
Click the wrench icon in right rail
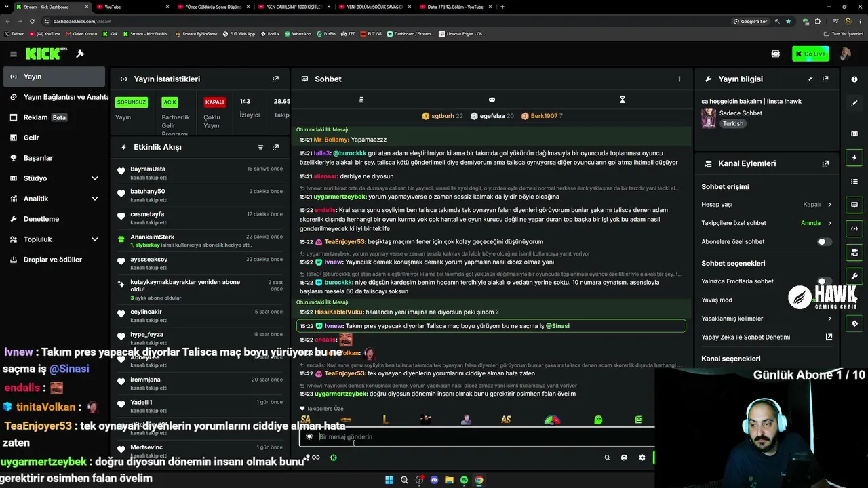point(854,276)
